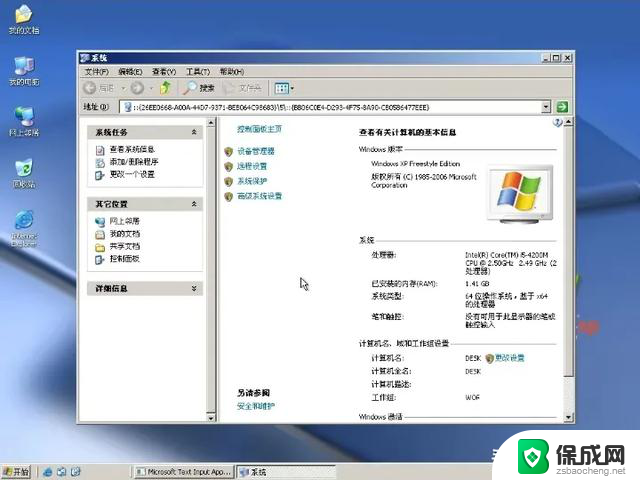640x480 pixels.
Task: Go up one folder level icon
Action: pos(165,88)
